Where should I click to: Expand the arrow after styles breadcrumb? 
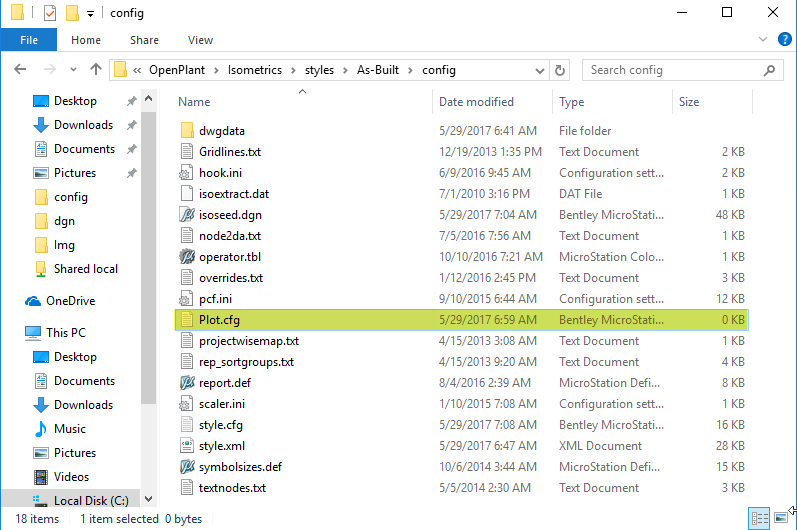click(345, 70)
